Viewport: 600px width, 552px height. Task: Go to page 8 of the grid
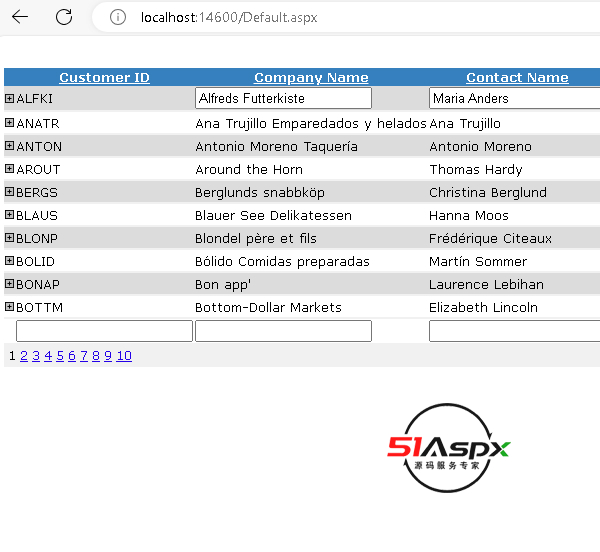[96, 356]
